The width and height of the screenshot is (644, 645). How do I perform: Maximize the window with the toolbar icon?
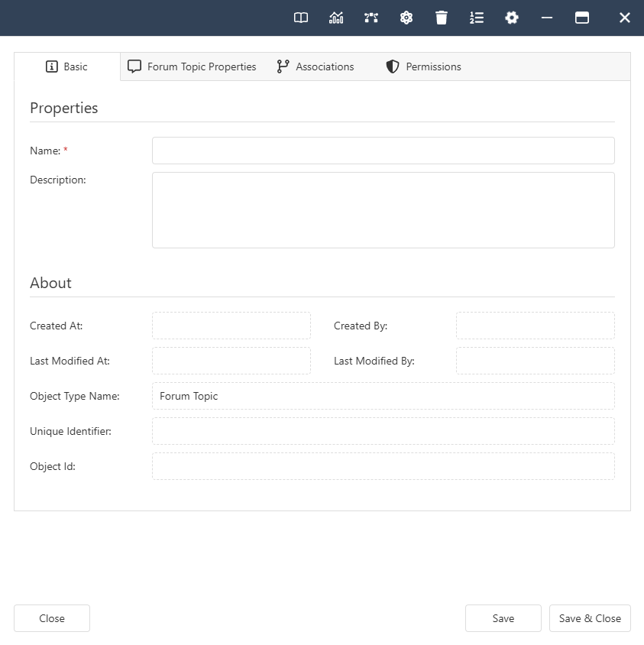pyautogui.click(x=582, y=18)
